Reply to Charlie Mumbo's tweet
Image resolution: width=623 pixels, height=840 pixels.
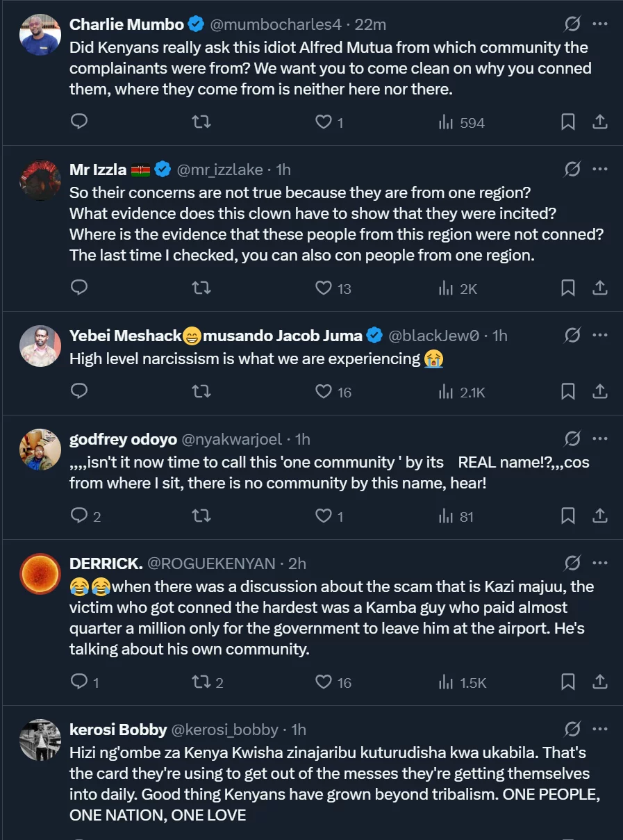coord(80,122)
